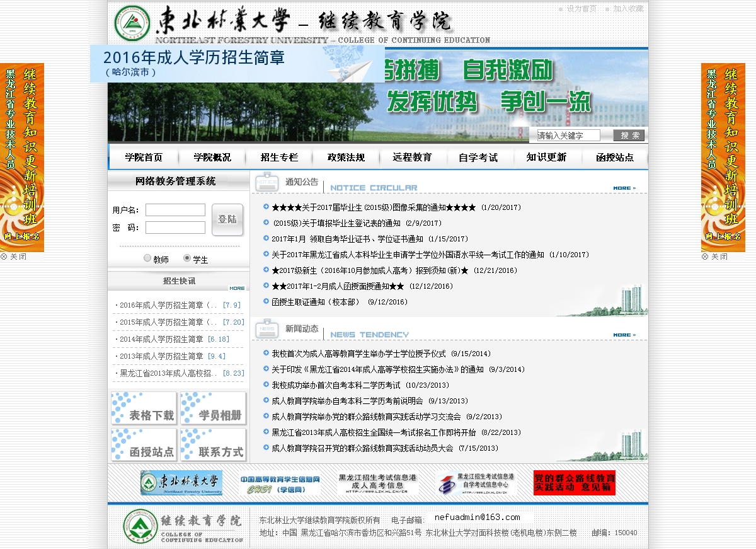Screen dimensions: 756x549
Task: Click the 表格下载 tile icon
Action: pyautogui.click(x=144, y=408)
